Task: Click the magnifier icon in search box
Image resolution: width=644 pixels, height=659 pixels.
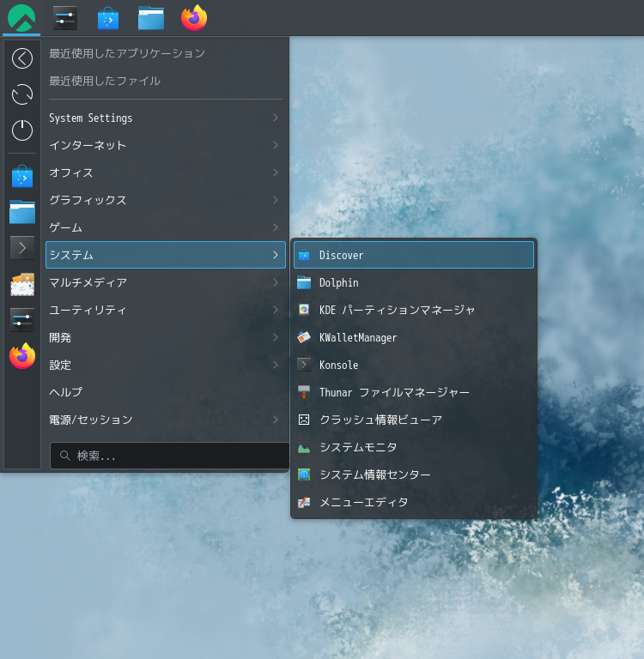Action: coord(64,455)
